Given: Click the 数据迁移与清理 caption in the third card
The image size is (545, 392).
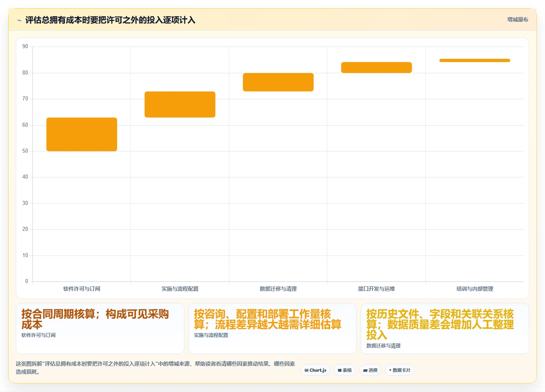Looking at the screenshot, I should pyautogui.click(x=383, y=346).
